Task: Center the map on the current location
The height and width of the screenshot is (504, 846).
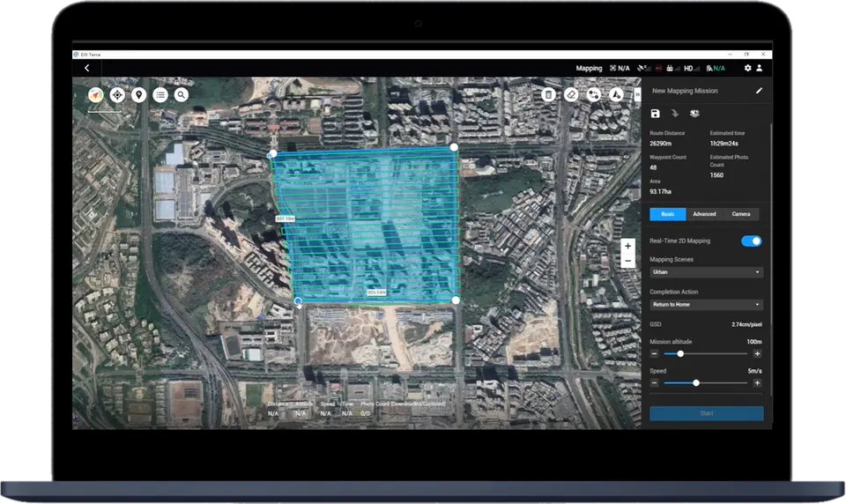Action: coord(117,94)
